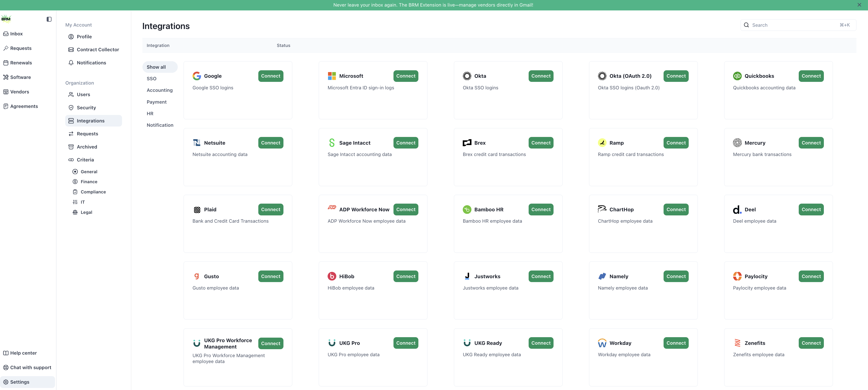Open the Security settings page
Image resolution: width=868 pixels, height=390 pixels.
(86, 108)
